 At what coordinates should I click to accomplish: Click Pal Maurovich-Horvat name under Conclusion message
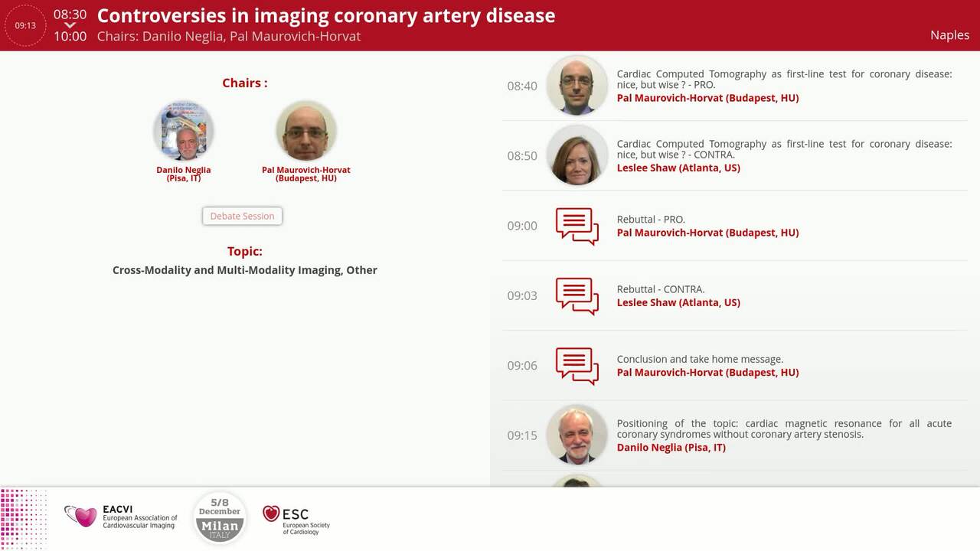707,373
